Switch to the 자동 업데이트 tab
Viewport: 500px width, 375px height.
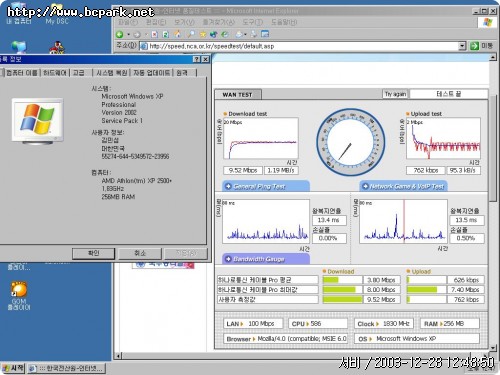(x=152, y=73)
